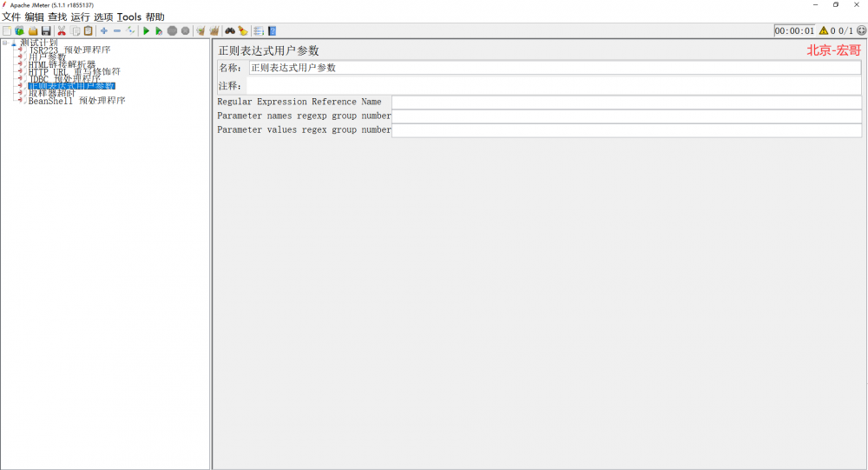The width and height of the screenshot is (868, 470).
Task: Collapse the 测试计划 tree node
Action: (x=5, y=43)
